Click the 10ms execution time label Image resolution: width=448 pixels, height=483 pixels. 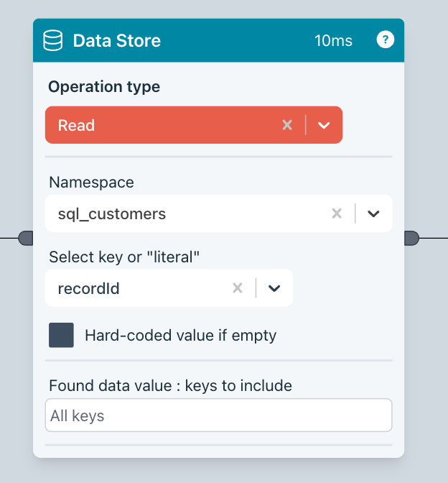(x=333, y=41)
